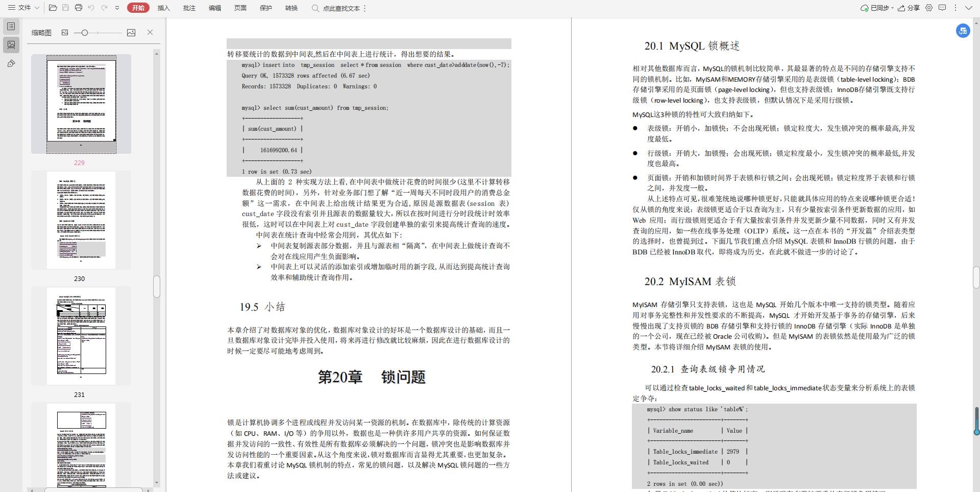Click thumbnail panel scrollbar up arrow
Viewport: 980px width, 492px height.
pyautogui.click(x=157, y=53)
